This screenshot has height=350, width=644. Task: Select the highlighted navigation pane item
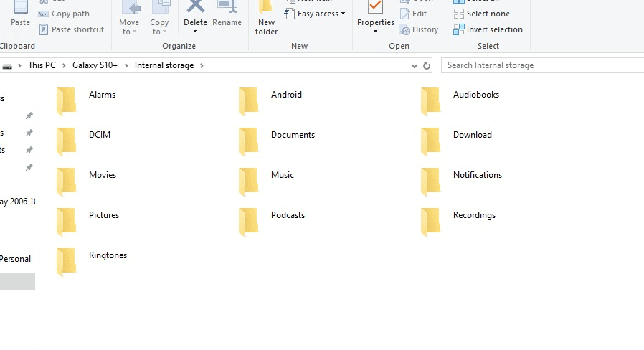(17, 282)
